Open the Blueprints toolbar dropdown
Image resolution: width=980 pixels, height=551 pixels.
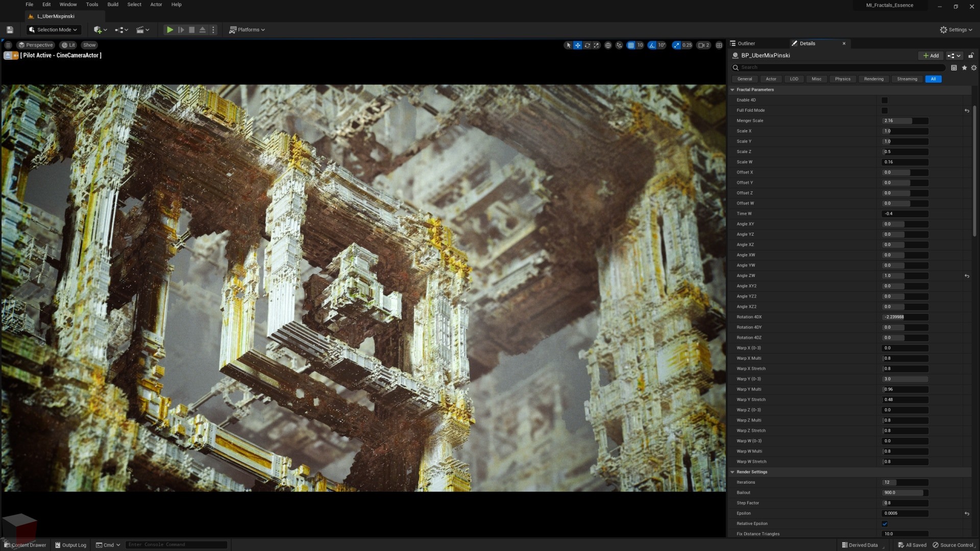coord(121,30)
